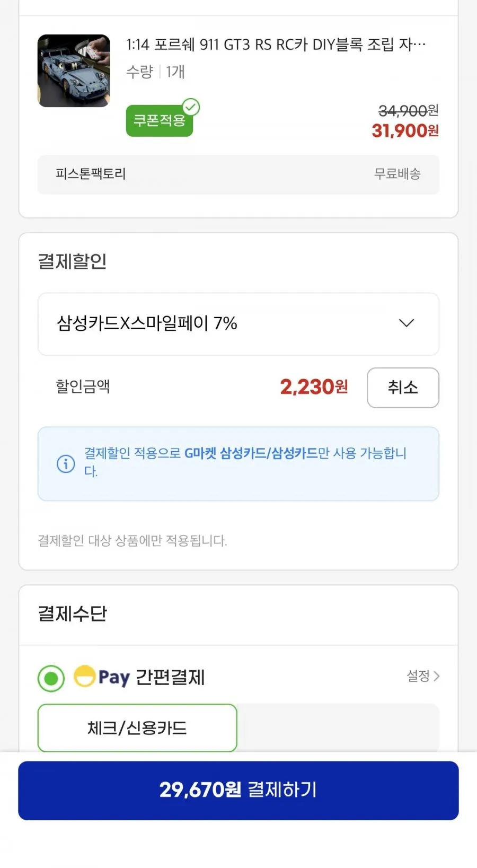This screenshot has height=868, width=477.
Task: Open the product title 1:14 포르쉐 911 GT3
Action: coord(276,45)
